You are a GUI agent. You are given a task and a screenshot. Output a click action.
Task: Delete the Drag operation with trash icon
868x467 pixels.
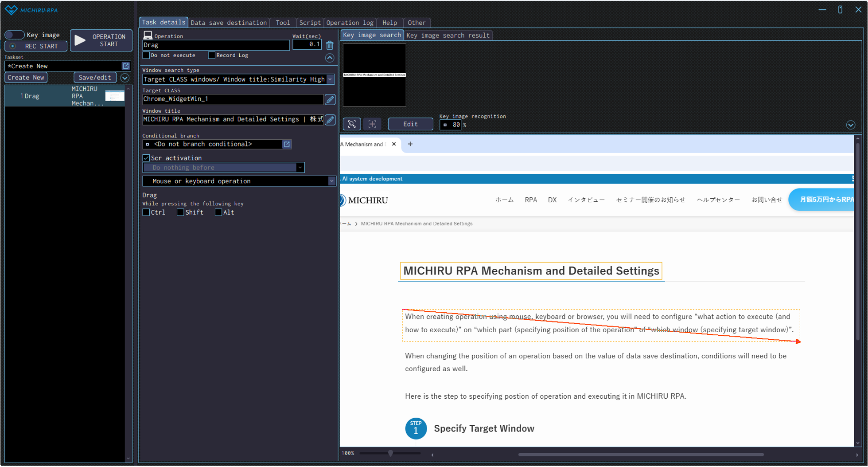pyautogui.click(x=330, y=45)
